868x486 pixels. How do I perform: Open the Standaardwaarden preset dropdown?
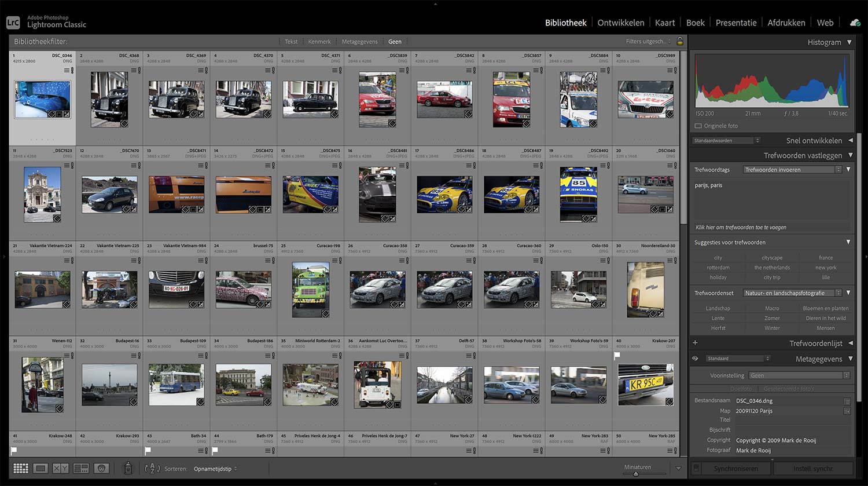(x=726, y=140)
